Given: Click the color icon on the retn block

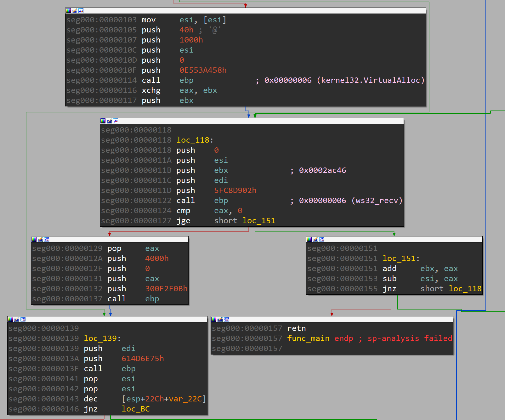Looking at the screenshot, I should pyautogui.click(x=214, y=319).
